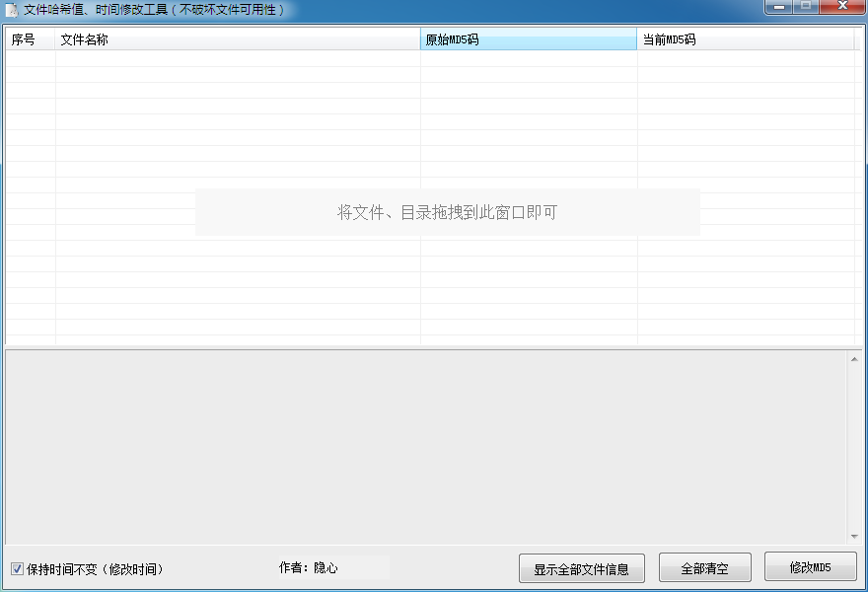
Task: Click the log panel scroll-up arrow
Action: pos(854,359)
